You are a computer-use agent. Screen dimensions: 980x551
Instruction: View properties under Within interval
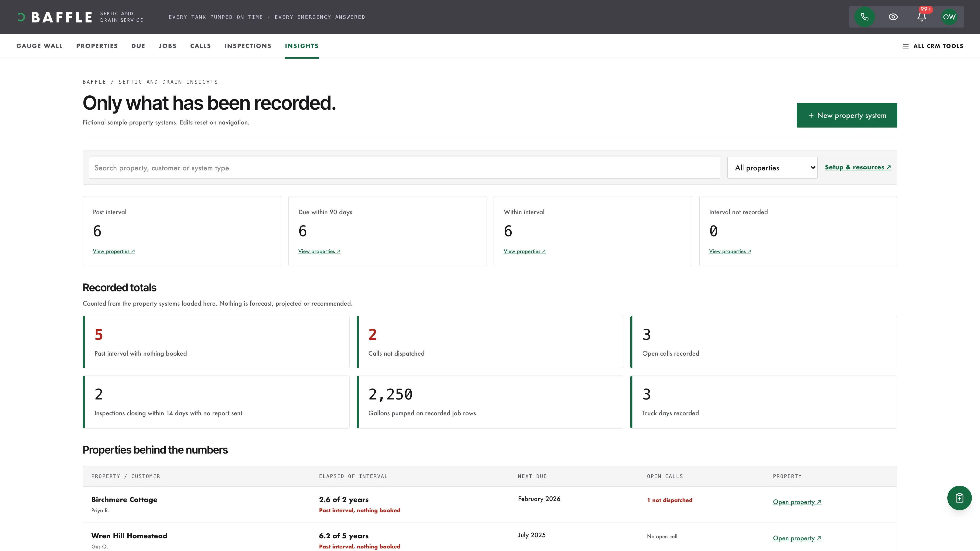click(525, 251)
